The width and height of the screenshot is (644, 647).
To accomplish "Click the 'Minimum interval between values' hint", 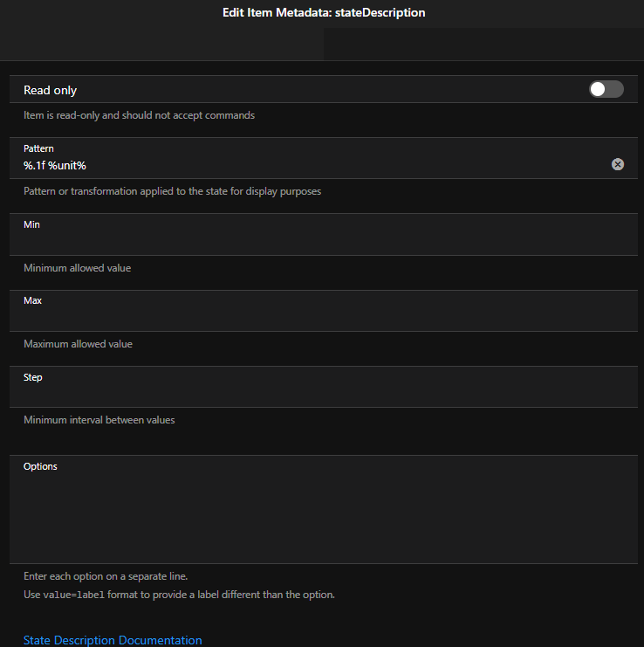I will [99, 420].
